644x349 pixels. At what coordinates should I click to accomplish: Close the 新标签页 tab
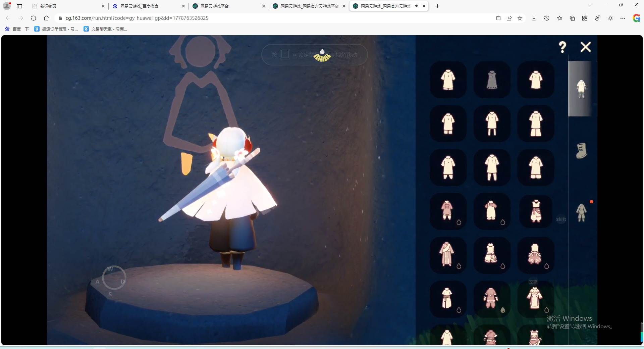(103, 6)
